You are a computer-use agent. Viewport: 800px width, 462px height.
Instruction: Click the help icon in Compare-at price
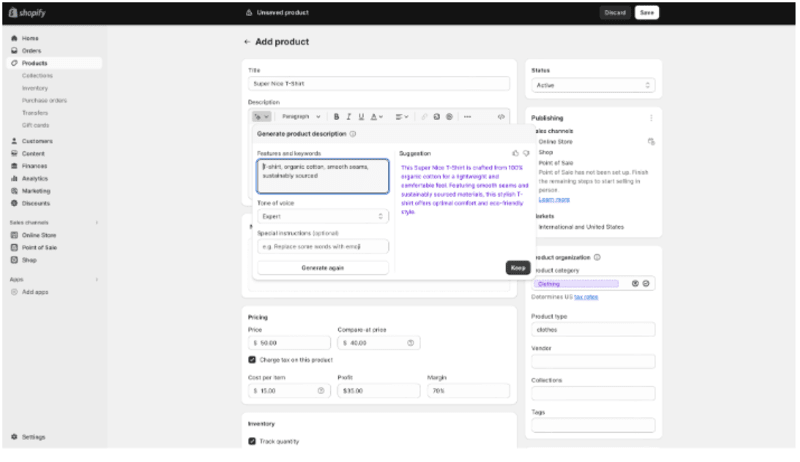click(x=410, y=343)
